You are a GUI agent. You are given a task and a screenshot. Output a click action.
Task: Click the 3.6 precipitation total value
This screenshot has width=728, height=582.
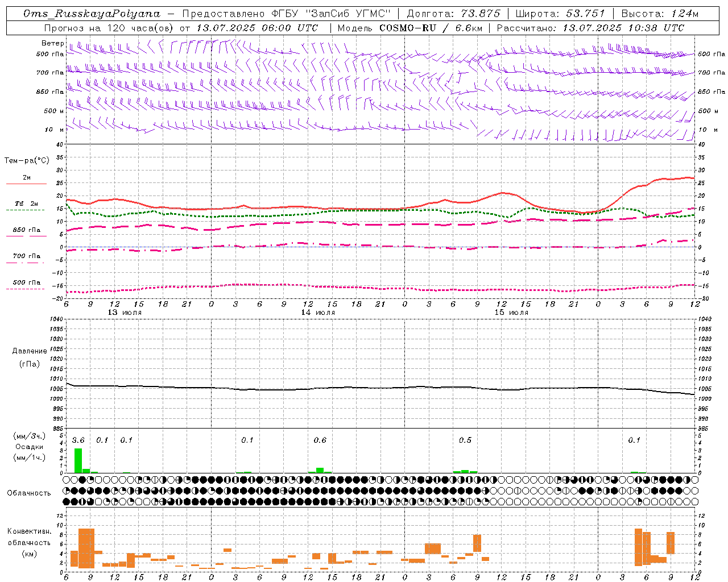[x=78, y=440]
